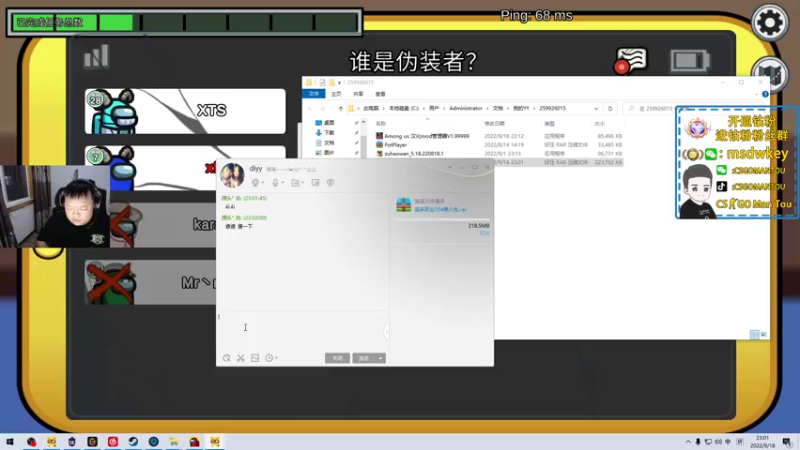Click the navigation pane scroll-up arrow
The height and width of the screenshot is (450, 800).
(x=363, y=122)
